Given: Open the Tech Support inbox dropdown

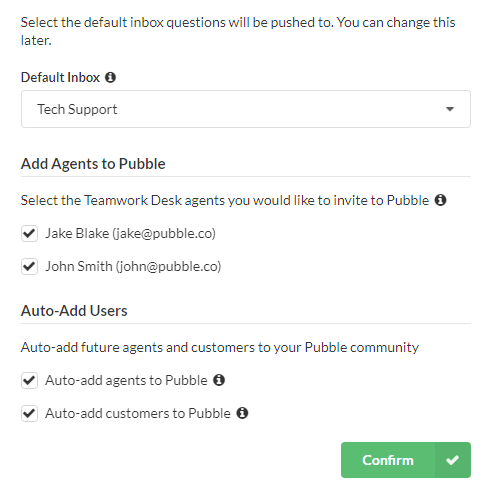Looking at the screenshot, I should coord(246,109).
